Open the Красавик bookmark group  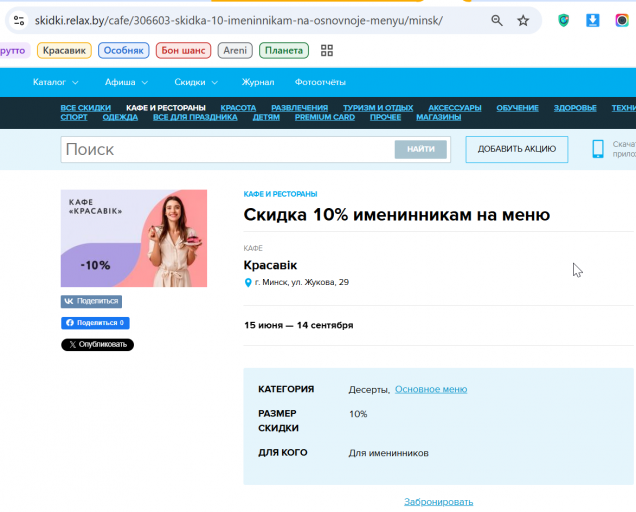[x=64, y=50]
